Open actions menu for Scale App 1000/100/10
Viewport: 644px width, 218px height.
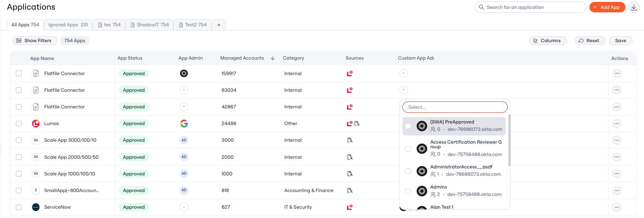[x=617, y=173]
